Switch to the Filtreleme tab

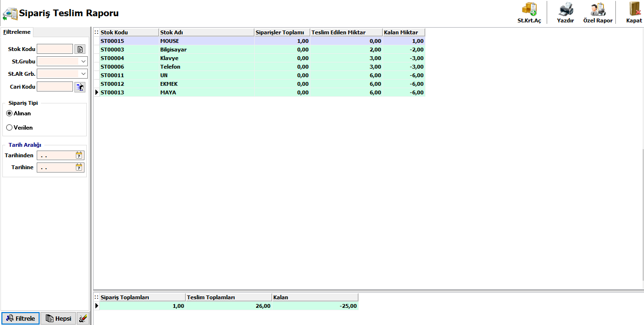coord(17,32)
